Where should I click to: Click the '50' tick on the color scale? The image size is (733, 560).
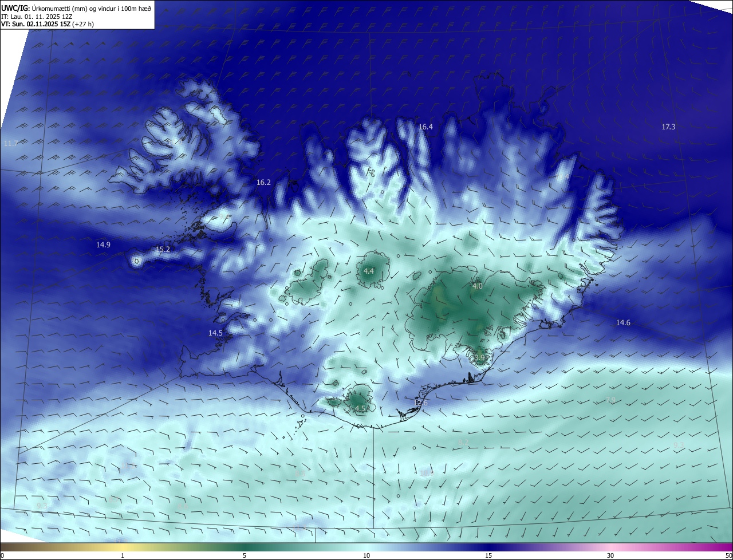click(728, 556)
